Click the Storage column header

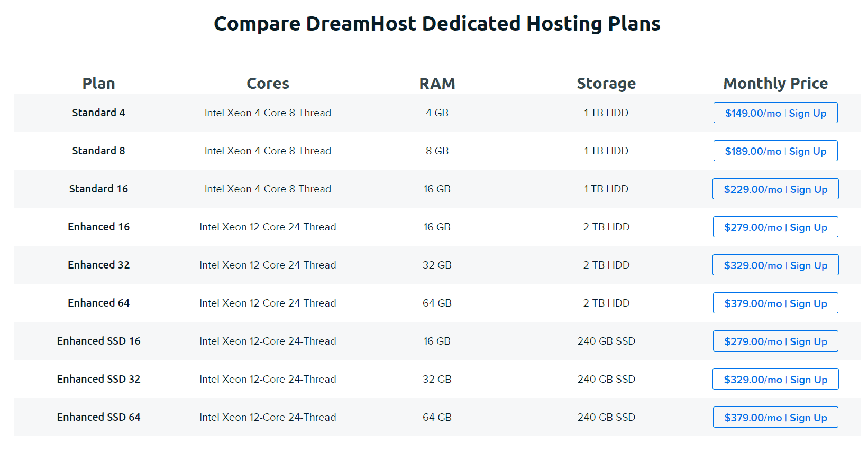(x=606, y=84)
